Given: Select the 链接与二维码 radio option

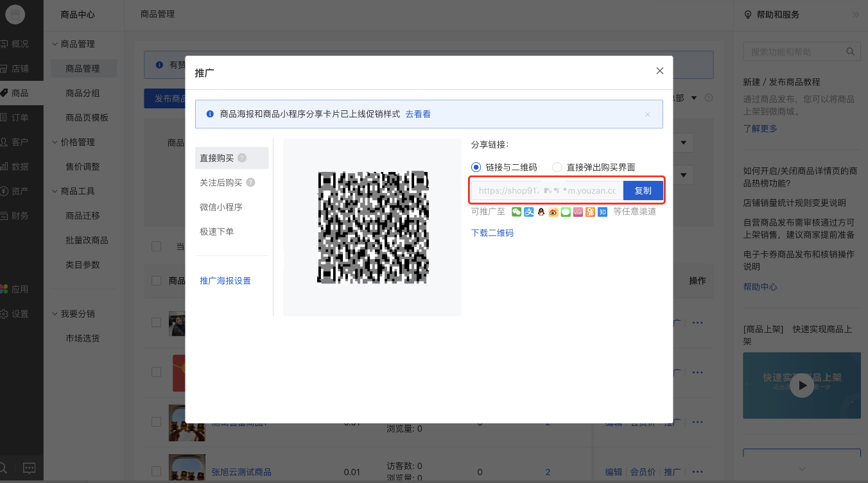Looking at the screenshot, I should tap(476, 167).
